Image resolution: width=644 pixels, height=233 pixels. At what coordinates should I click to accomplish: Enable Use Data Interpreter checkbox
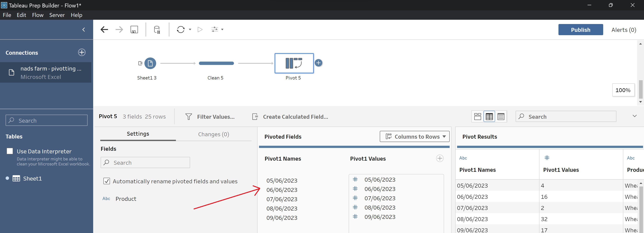10,151
